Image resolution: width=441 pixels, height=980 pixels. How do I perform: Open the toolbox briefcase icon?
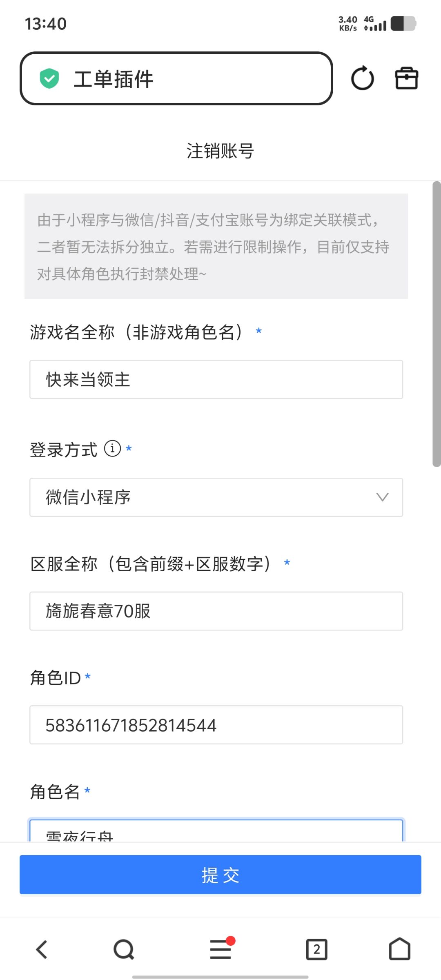(406, 78)
